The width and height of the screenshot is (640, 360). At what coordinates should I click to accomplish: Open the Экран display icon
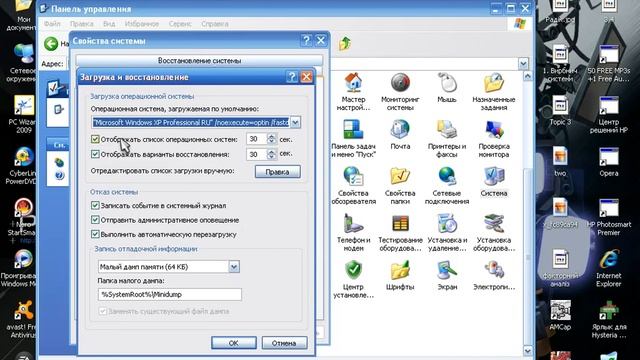click(x=447, y=270)
